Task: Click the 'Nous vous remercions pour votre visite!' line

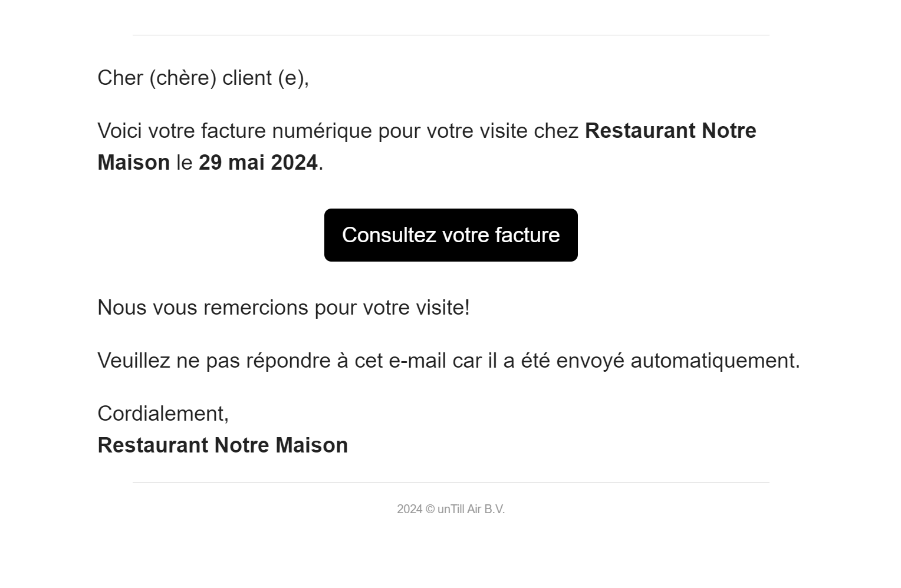Action: 283,308
